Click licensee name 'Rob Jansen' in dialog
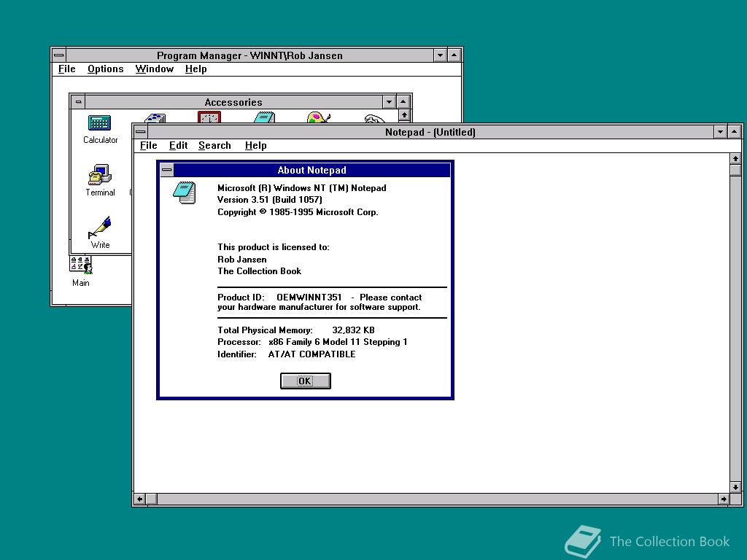 pos(242,260)
